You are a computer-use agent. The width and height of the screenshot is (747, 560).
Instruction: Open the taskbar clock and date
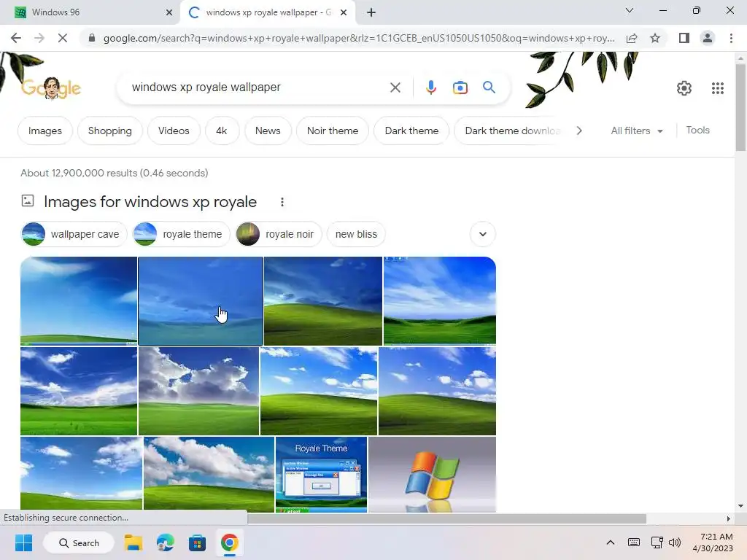713,542
